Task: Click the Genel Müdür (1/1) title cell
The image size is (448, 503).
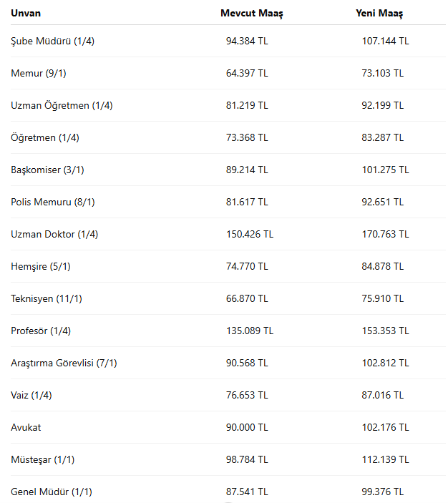Action: click(x=52, y=492)
